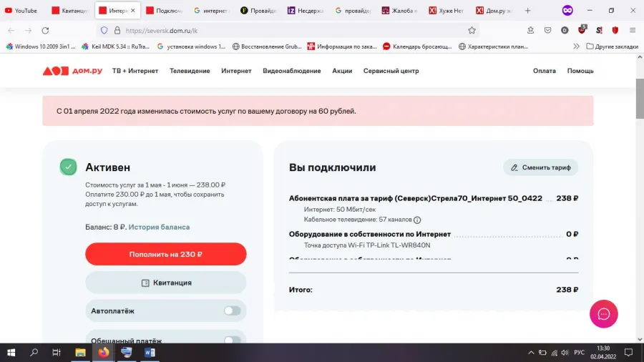Switch input language РУС
Viewport: 644px width, 362px height.
(x=579, y=353)
